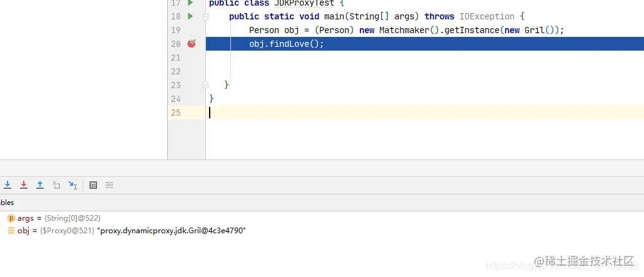The image size is (644, 277).
Task: Click line number 21 in the gutter
Action: pos(175,58)
